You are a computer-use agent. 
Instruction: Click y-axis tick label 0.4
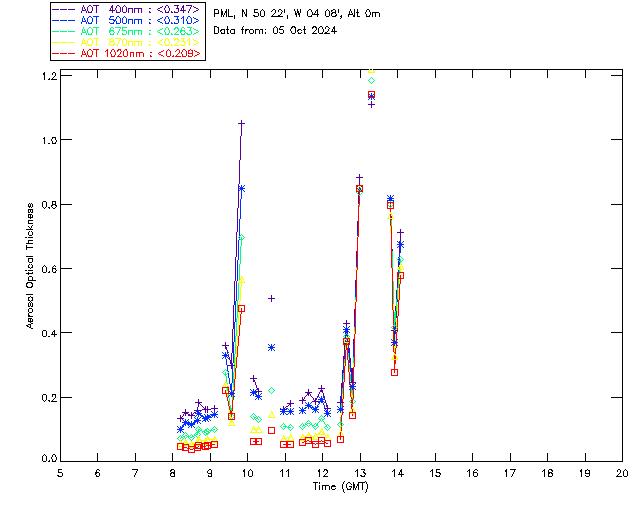click(49, 333)
